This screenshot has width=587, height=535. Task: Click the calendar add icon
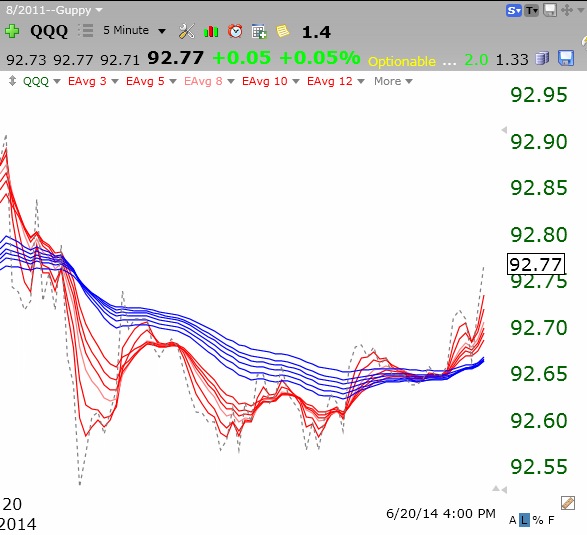(259, 31)
